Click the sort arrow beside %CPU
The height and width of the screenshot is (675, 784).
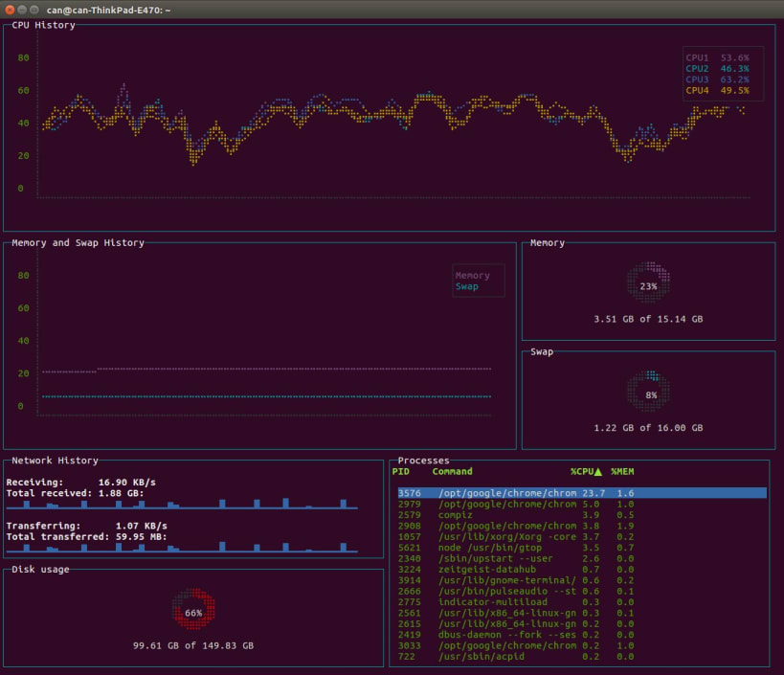[x=599, y=472]
